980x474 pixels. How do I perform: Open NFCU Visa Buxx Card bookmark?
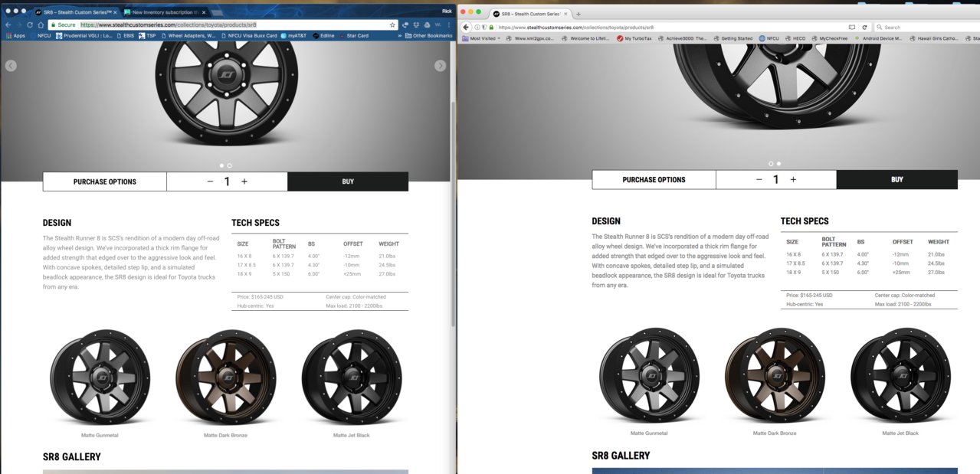(x=249, y=35)
